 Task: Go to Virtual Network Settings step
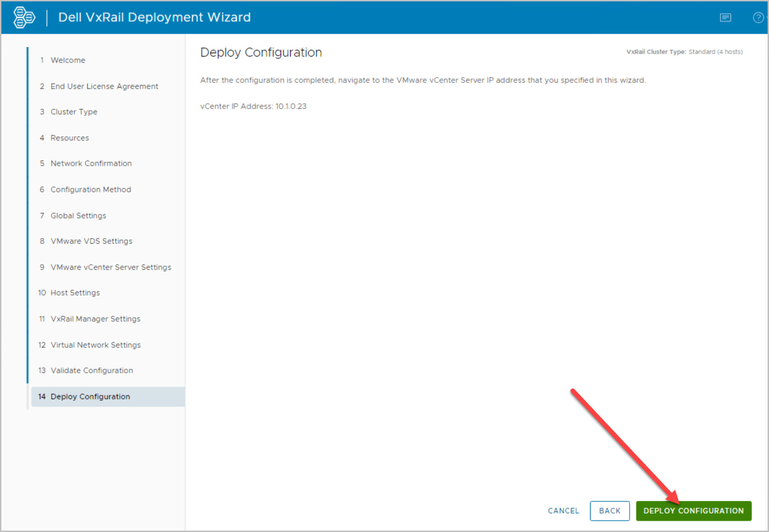coord(95,345)
